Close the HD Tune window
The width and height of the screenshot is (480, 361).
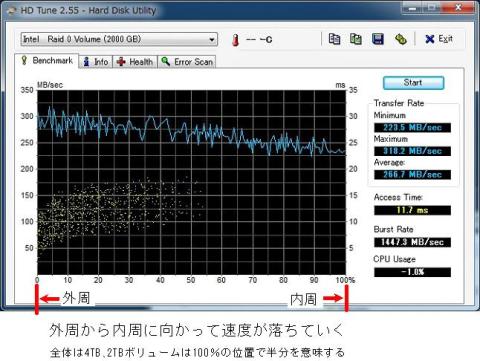pyautogui.click(x=459, y=8)
